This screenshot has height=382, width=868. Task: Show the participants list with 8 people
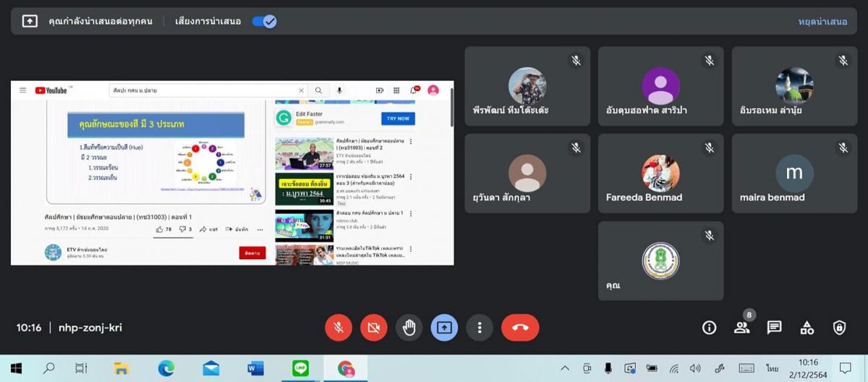coord(741,328)
